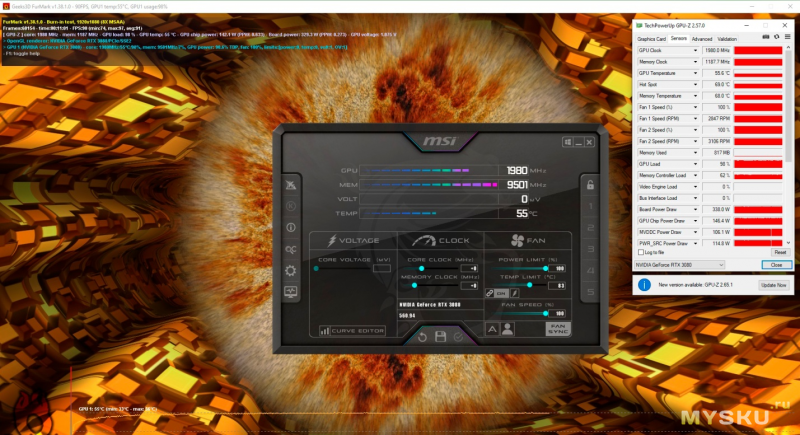Click GPU-Z screenshot camera icon
The image size is (800, 435).
766,37
